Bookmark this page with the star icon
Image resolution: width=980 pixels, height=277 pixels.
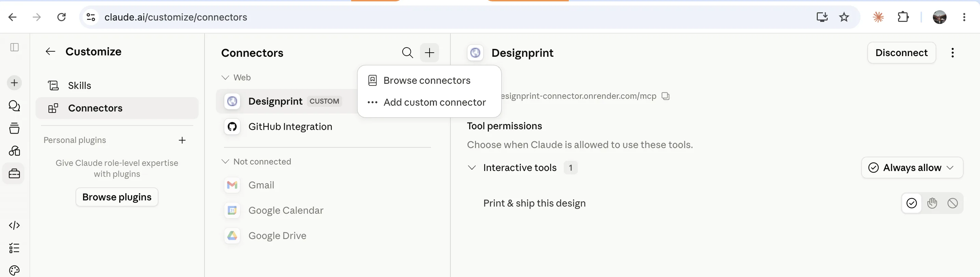(844, 17)
